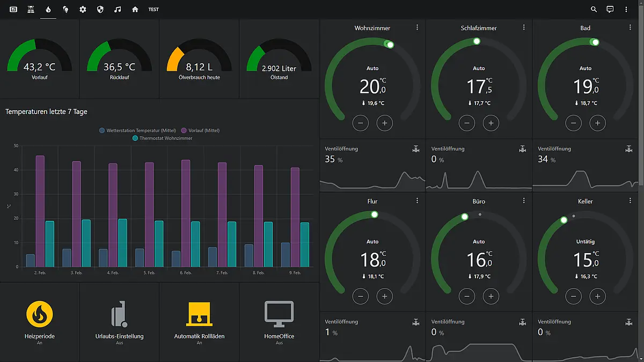Open the music note tab

118,9
